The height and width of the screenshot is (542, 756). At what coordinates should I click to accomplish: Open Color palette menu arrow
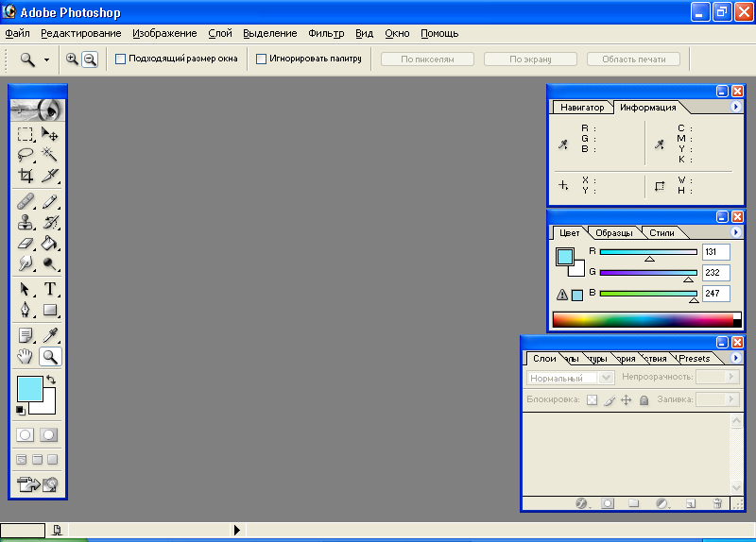[x=735, y=232]
